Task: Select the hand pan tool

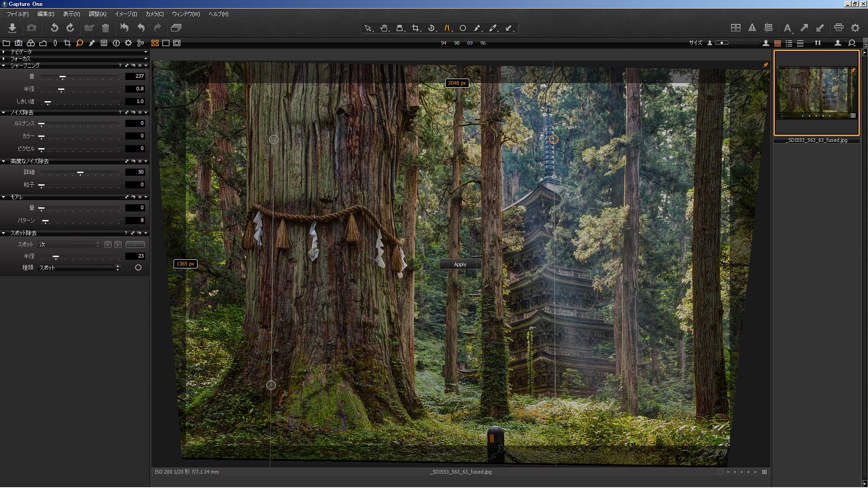Action: [x=384, y=28]
